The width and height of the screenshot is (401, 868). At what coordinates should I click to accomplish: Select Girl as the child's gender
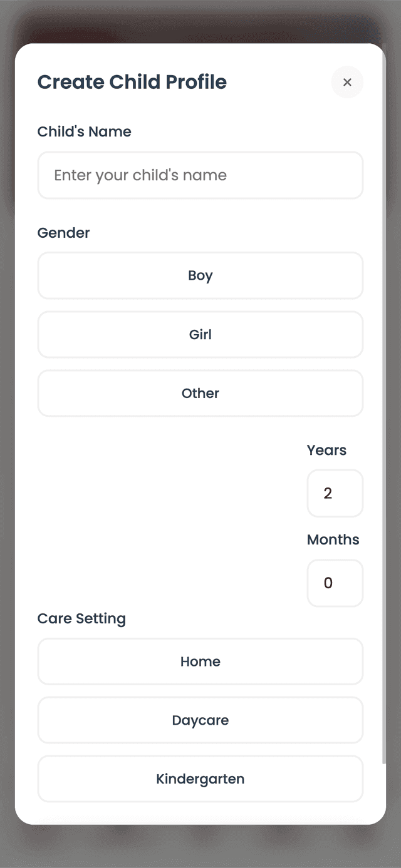point(200,334)
